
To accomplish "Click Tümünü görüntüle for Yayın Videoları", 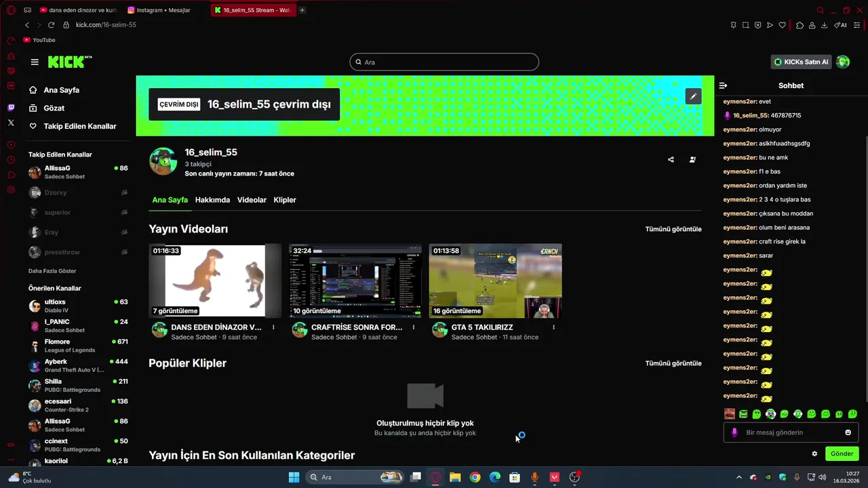I will pos(673,229).
